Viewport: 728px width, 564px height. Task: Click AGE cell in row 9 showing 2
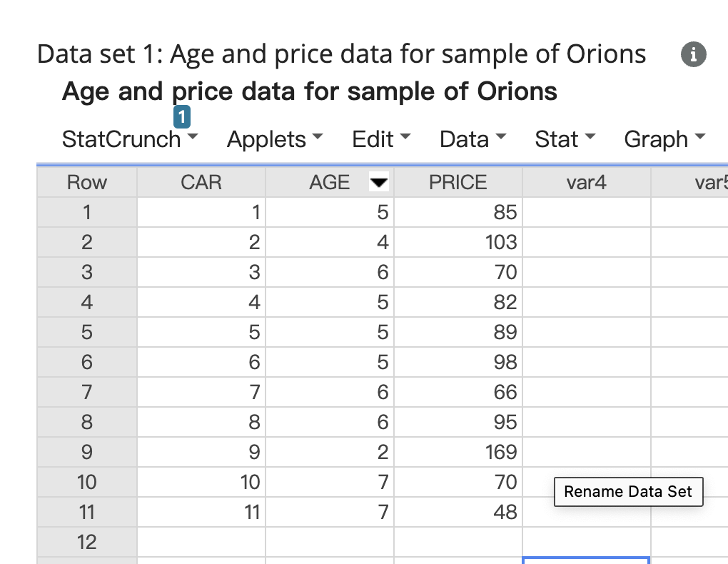click(x=330, y=452)
